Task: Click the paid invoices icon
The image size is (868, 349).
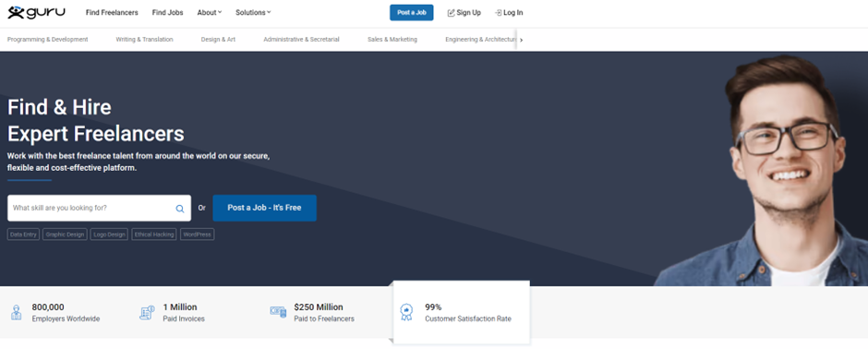Action: (x=147, y=312)
